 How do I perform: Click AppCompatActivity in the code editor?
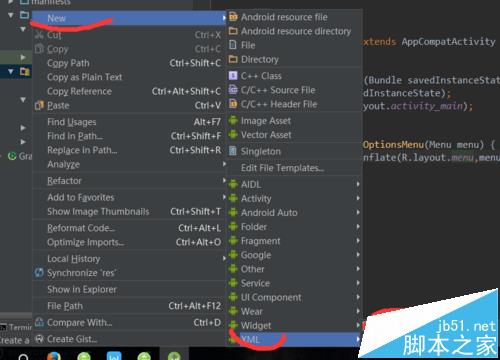448,42
